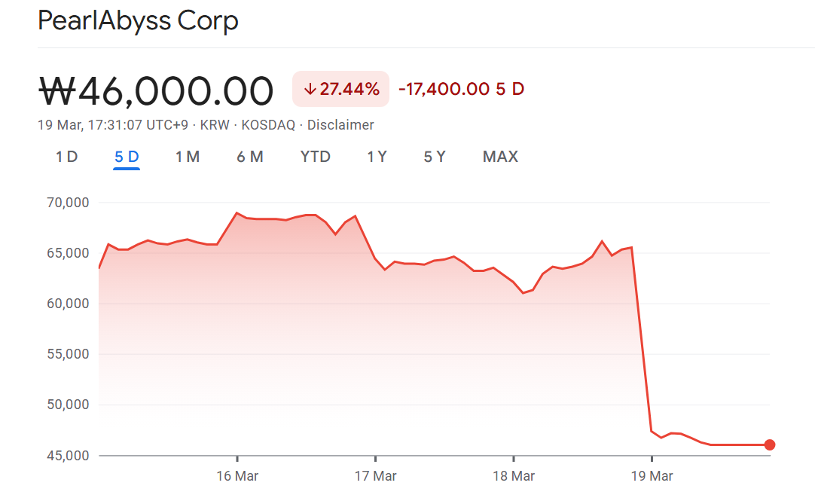Viewport: 815px width, 504px height.
Task: Click the 16 Mar date label
Action: click(x=237, y=476)
